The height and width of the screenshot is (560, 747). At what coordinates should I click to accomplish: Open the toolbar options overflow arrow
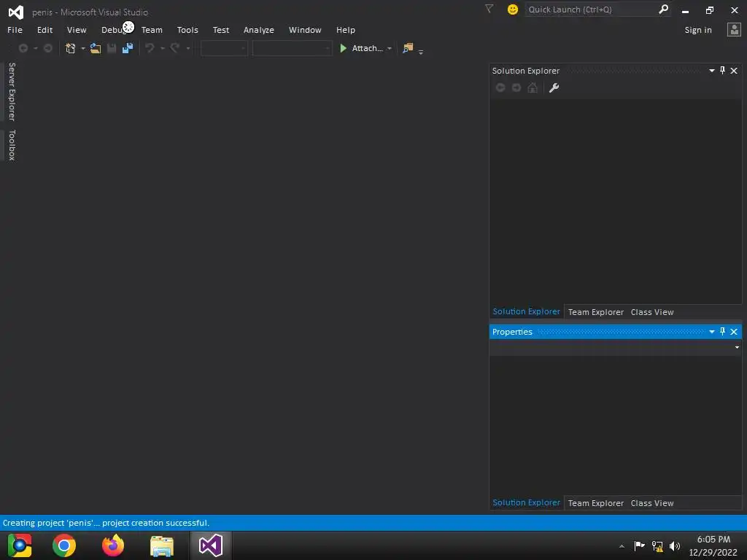point(421,52)
